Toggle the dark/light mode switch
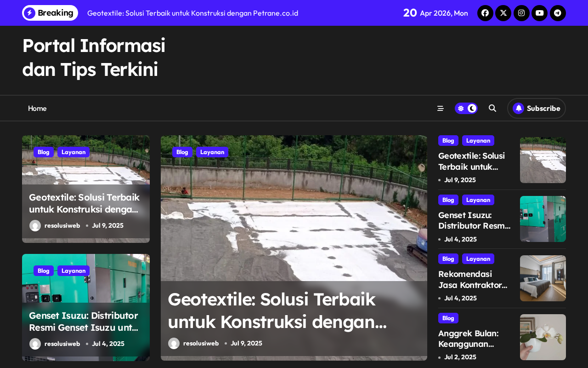Image resolution: width=588 pixels, height=368 pixels. pyautogui.click(x=466, y=108)
